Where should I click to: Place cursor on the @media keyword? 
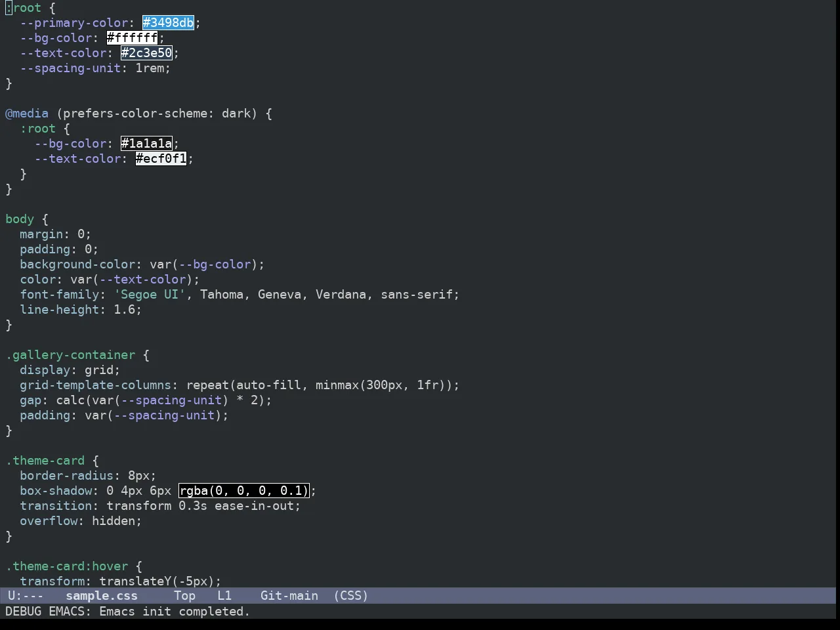[x=27, y=114]
